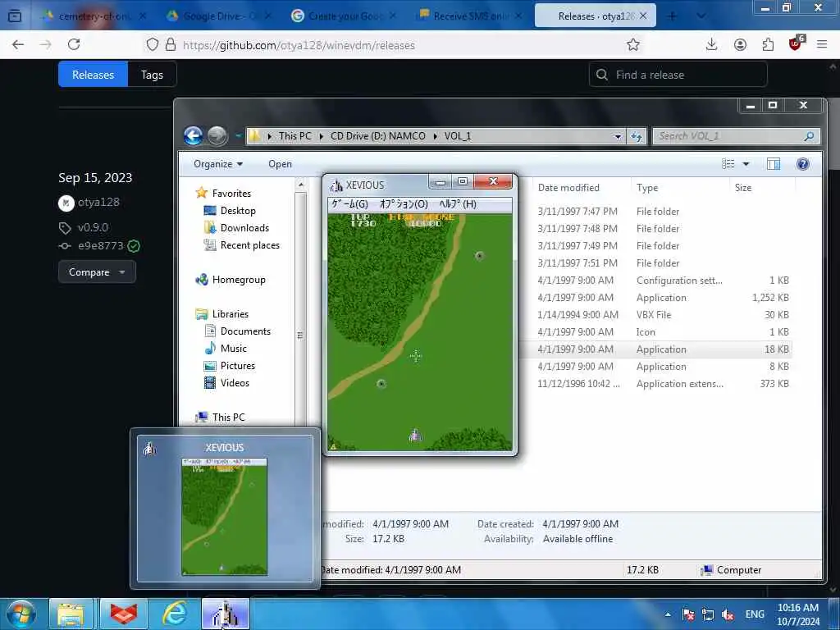840x630 pixels.
Task: Click the red envelope app in taskbar
Action: point(123,614)
